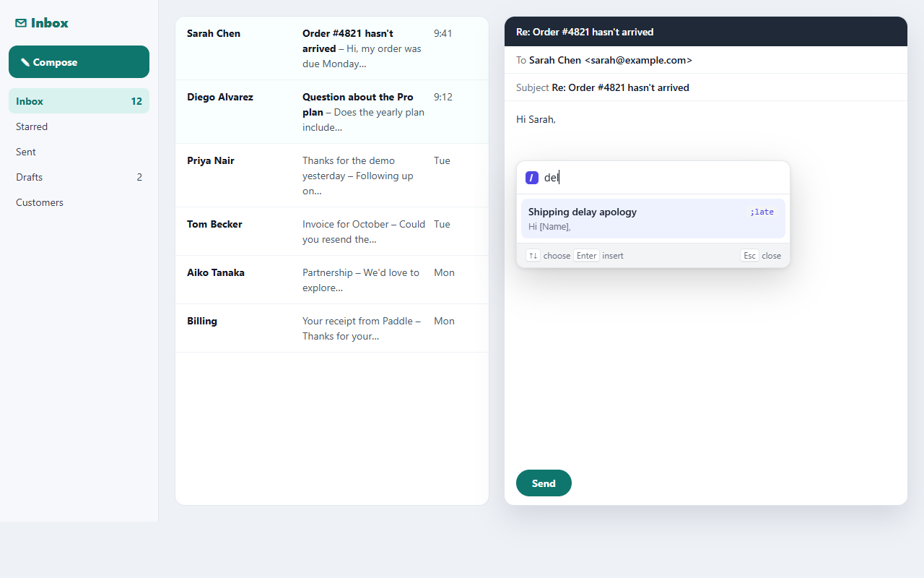Click the ;late shortcut tag

(762, 212)
